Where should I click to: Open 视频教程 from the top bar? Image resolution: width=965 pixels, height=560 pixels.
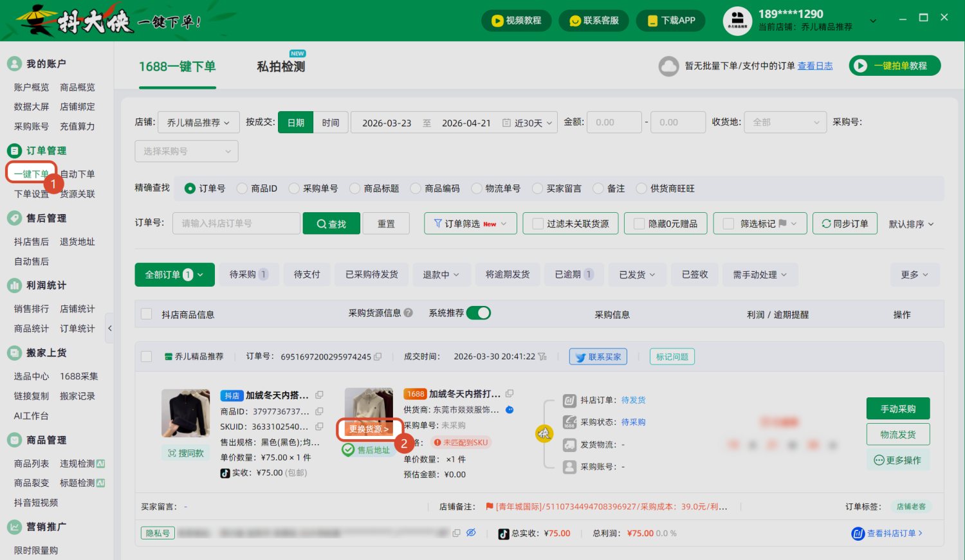pyautogui.click(x=517, y=21)
